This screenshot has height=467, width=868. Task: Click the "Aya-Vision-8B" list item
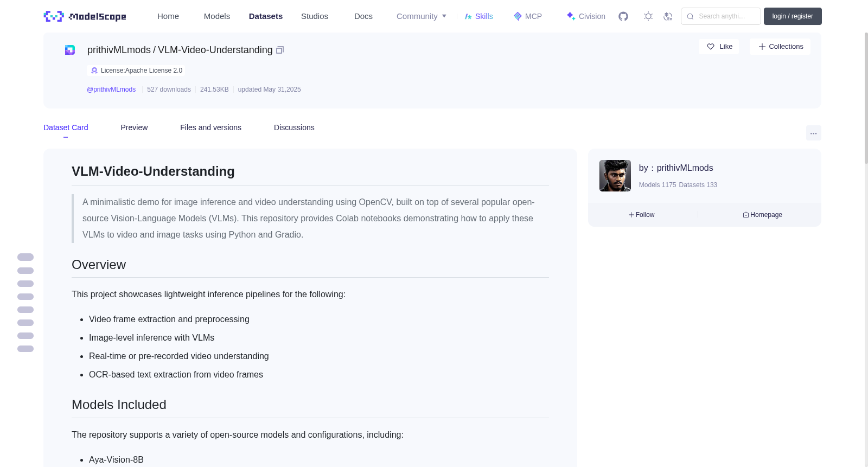pyautogui.click(x=116, y=460)
